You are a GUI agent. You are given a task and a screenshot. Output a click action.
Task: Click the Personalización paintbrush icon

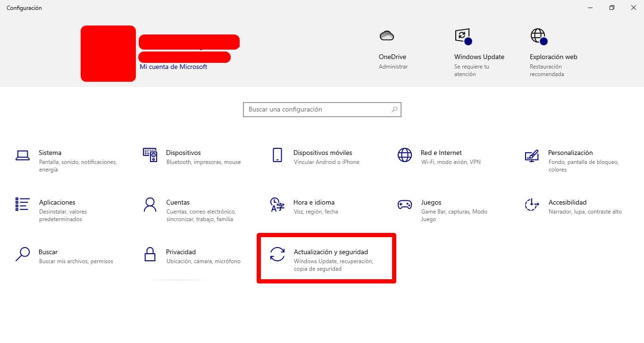(532, 155)
